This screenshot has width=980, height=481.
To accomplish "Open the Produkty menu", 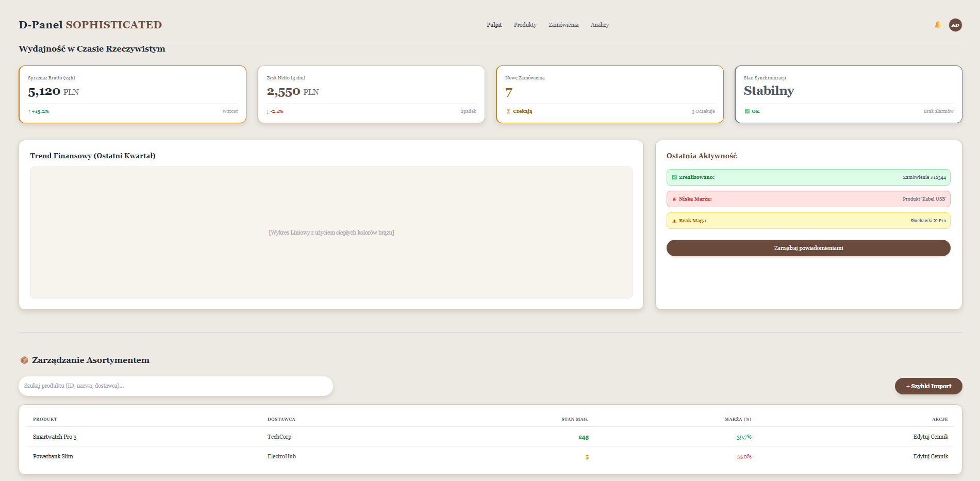I will 525,25.
